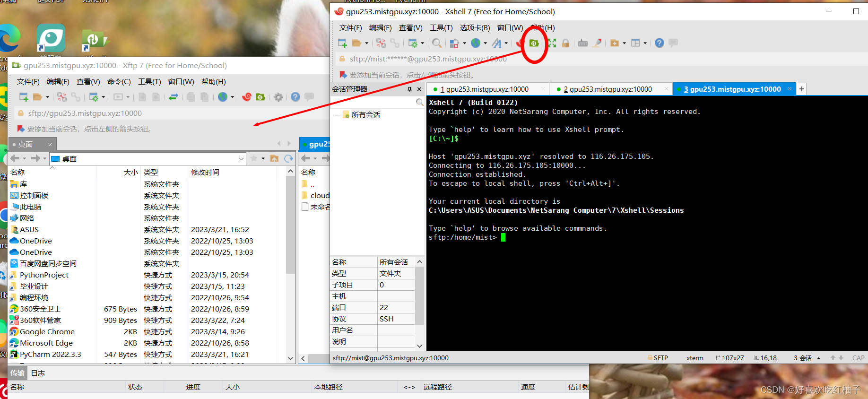Open the 命令(C) menu in Xftp
The image size is (868, 399).
click(x=119, y=82)
